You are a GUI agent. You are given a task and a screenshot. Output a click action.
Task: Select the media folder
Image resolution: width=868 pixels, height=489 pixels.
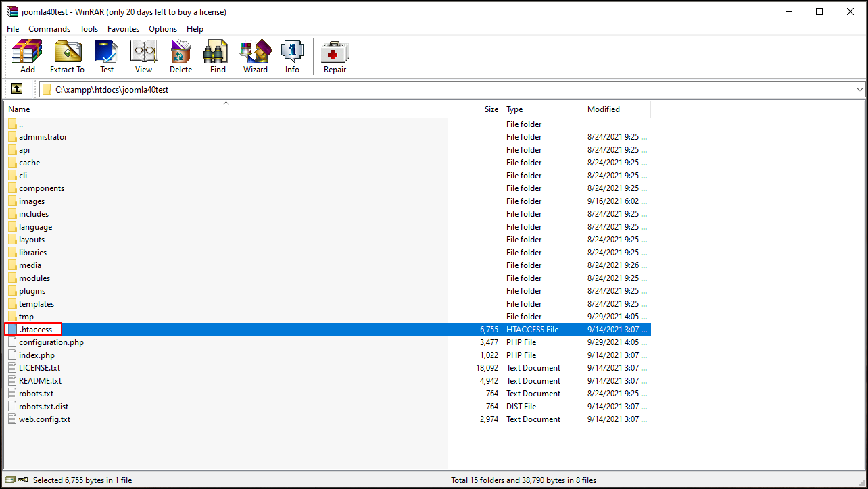[30, 265]
